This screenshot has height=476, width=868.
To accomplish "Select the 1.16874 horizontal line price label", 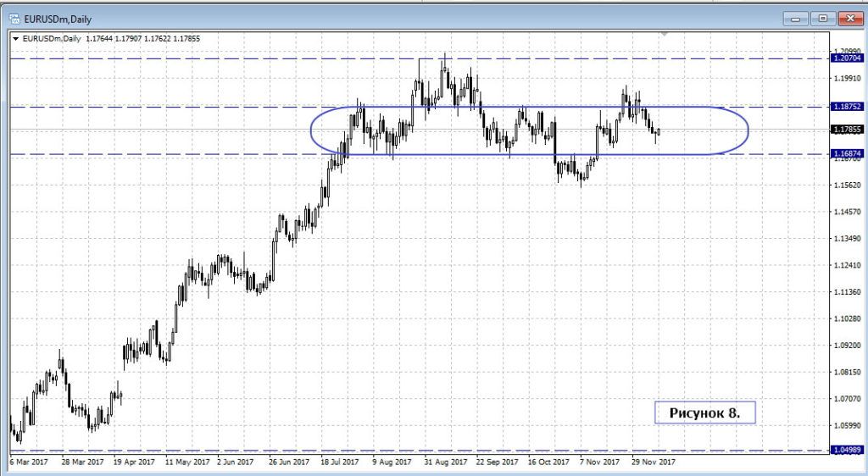I will coord(848,154).
